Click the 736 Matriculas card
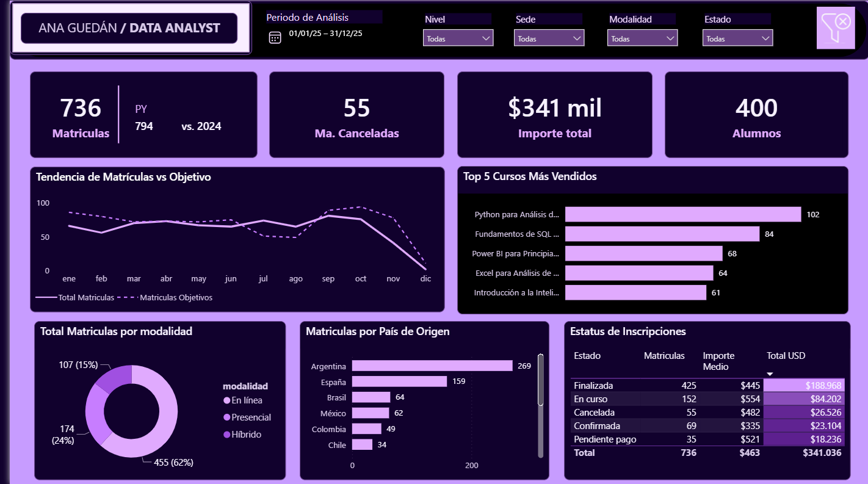This screenshot has height=484, width=868. pos(143,115)
